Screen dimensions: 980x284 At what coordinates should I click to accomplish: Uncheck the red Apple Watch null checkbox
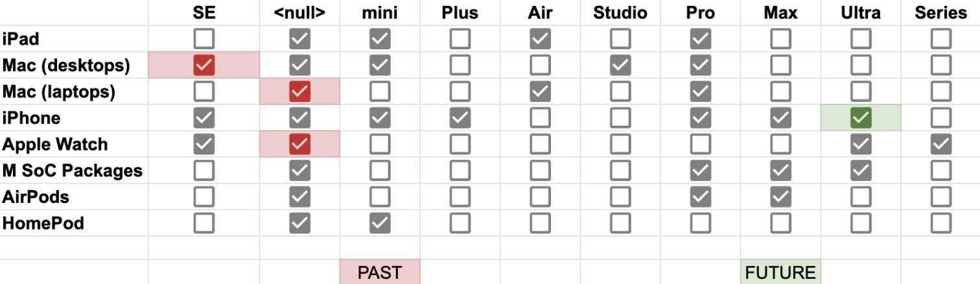tap(299, 145)
